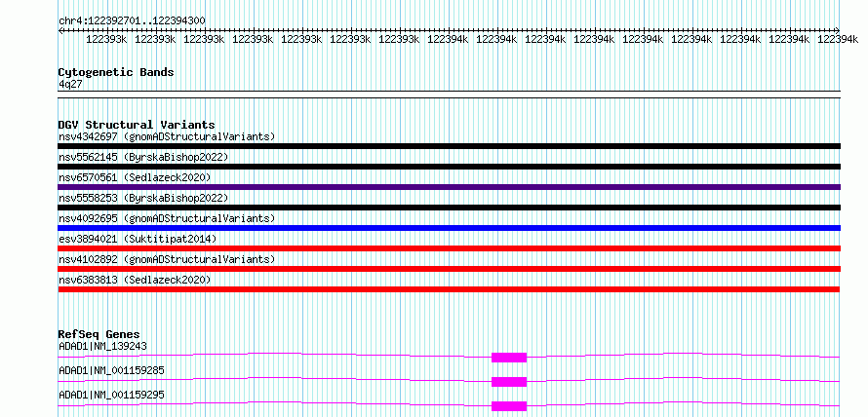Open variant label nsv4342697 (gnomADStructuralVariants)
This screenshot has height=417, width=868.
pos(167,136)
